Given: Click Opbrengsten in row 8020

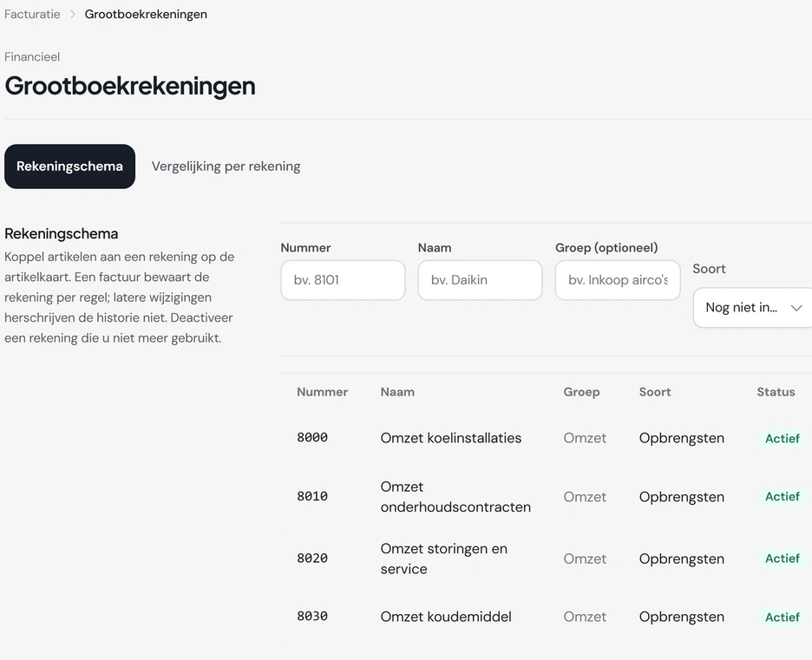Looking at the screenshot, I should (x=682, y=559).
